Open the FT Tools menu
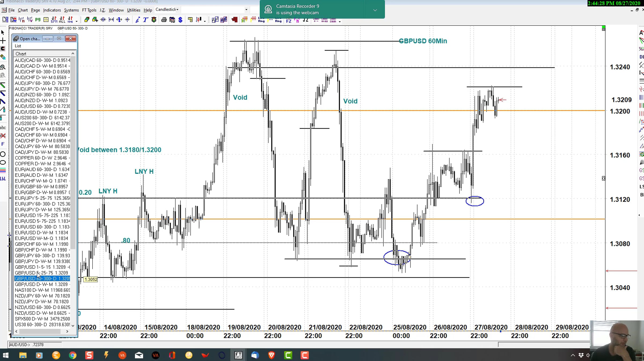The image size is (644, 361). click(89, 10)
